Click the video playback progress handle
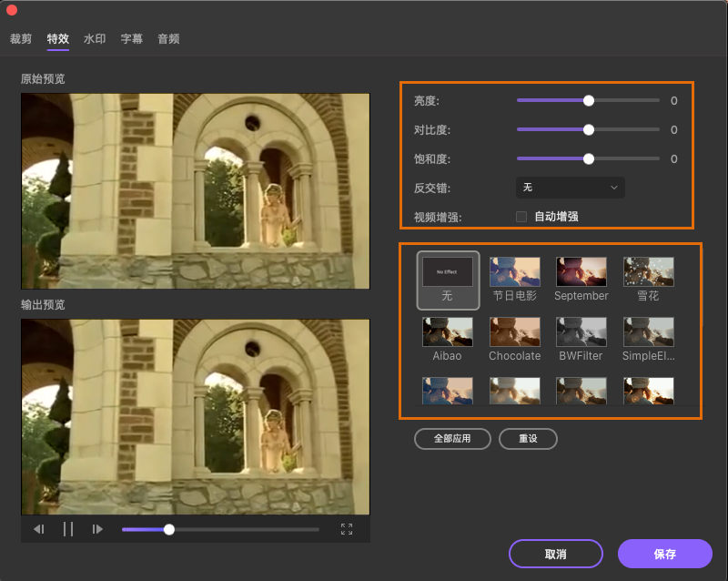The width and height of the screenshot is (728, 581). click(169, 529)
